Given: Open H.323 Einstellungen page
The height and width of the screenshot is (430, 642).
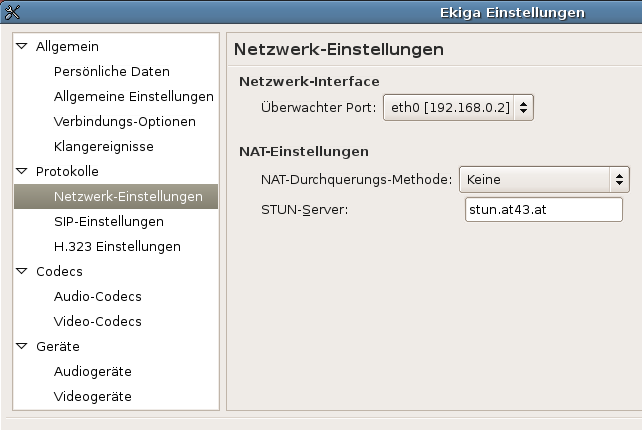Looking at the screenshot, I should click(117, 247).
